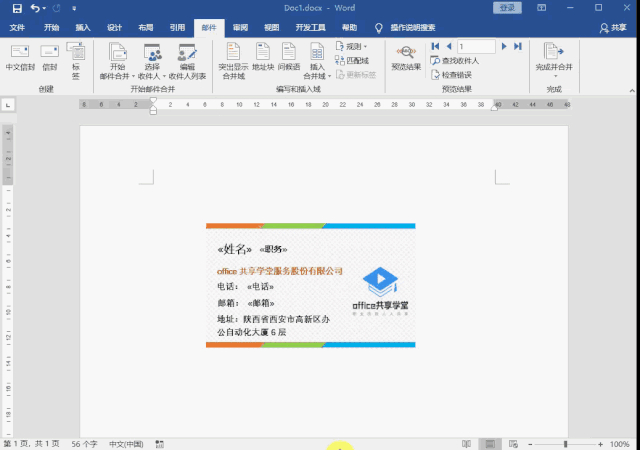Go to last record
This screenshot has height=450, width=640.
tap(518, 47)
